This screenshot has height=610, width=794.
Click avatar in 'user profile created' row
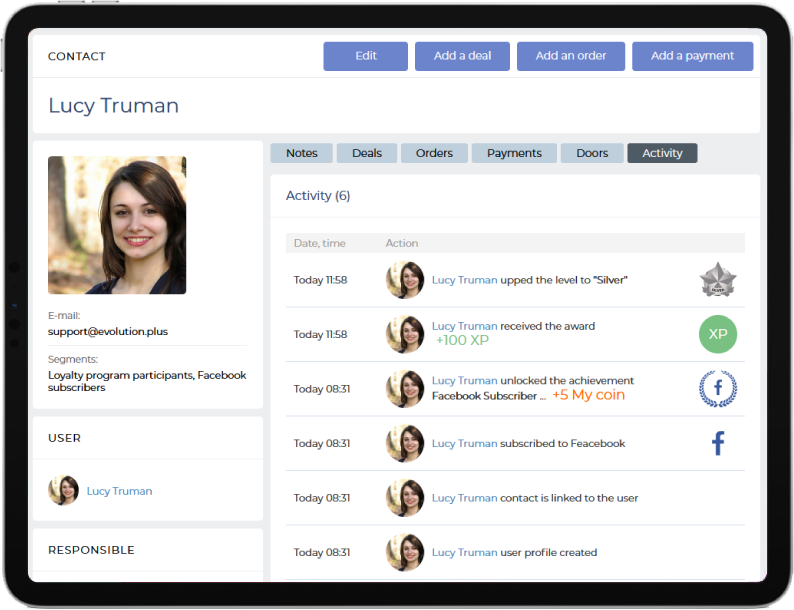click(x=405, y=552)
